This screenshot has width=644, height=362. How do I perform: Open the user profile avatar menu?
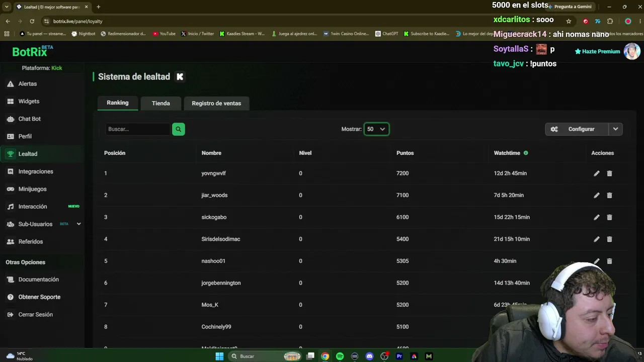coord(632,51)
